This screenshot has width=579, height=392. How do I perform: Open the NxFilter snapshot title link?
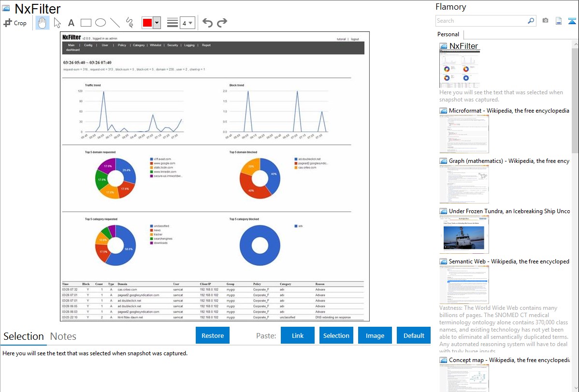pos(464,46)
